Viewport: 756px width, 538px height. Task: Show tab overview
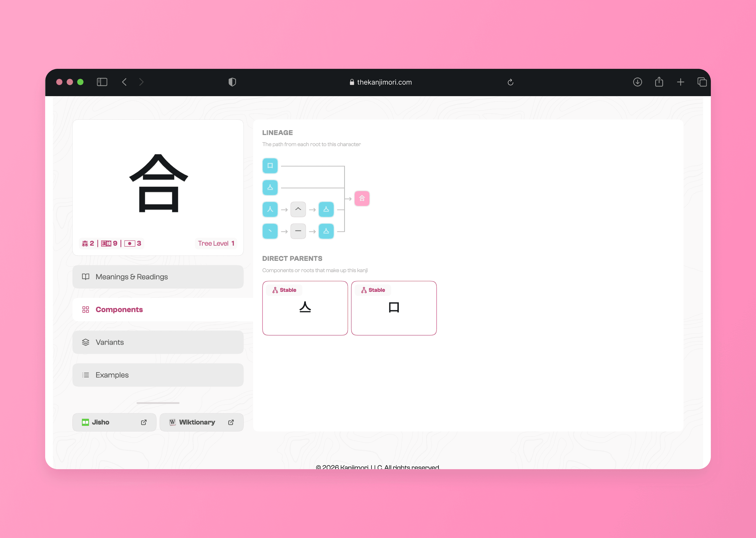[x=702, y=82]
